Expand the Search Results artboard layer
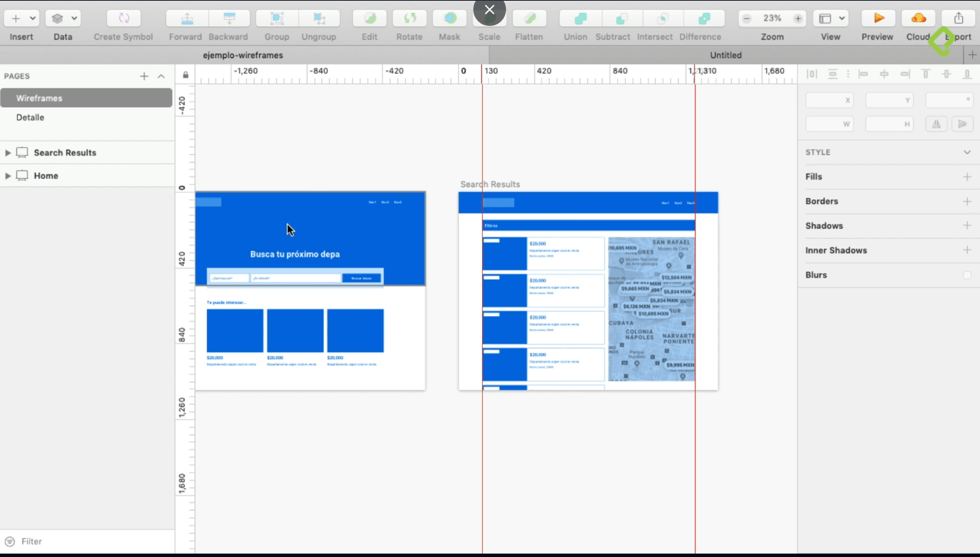This screenshot has height=557, width=980. pyautogui.click(x=8, y=153)
